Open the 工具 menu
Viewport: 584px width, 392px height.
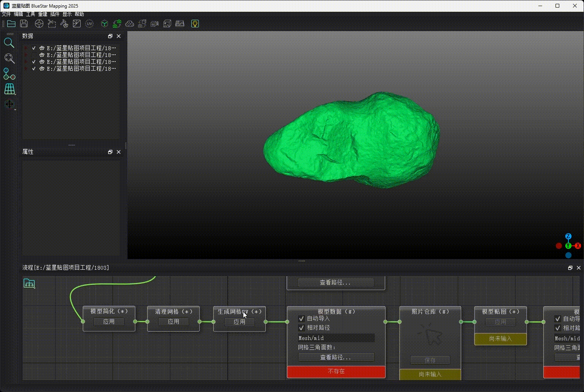click(30, 14)
